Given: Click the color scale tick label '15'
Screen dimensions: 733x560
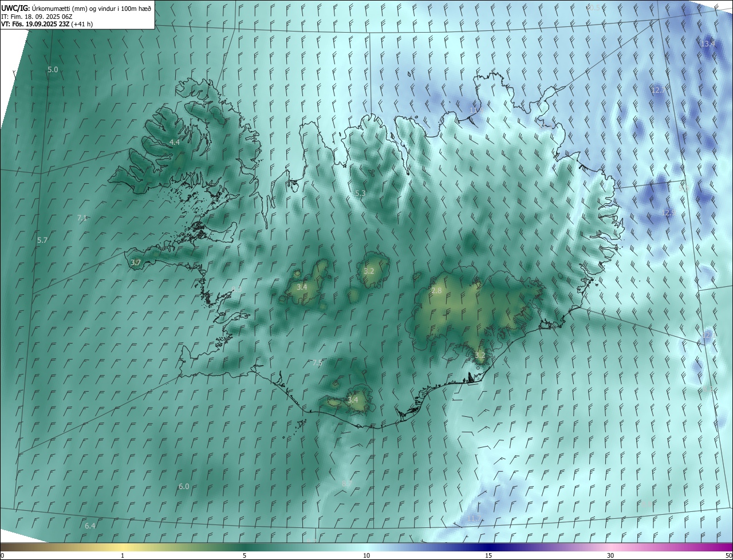Looking at the screenshot, I should [x=488, y=555].
